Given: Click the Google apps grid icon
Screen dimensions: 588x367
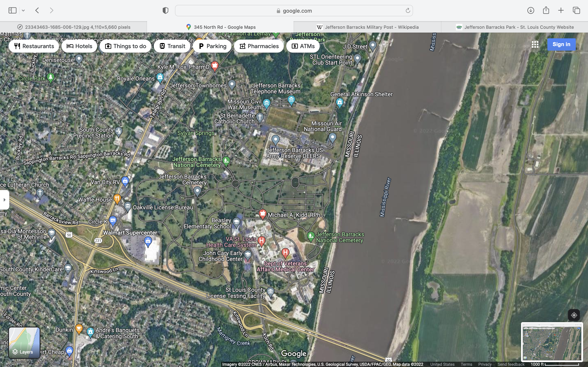Looking at the screenshot, I should (x=535, y=44).
